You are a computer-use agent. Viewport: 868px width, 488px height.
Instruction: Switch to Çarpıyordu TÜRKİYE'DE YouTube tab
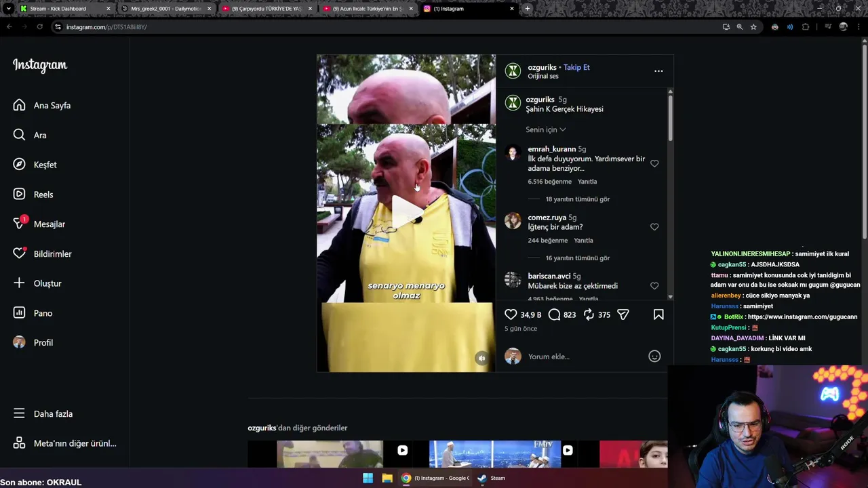pyautogui.click(x=267, y=9)
